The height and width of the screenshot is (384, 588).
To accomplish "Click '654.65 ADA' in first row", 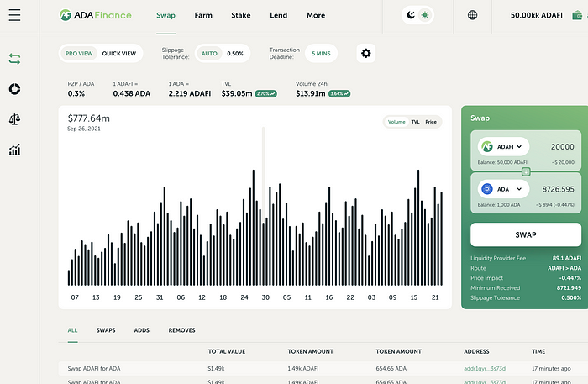I will [x=391, y=369].
